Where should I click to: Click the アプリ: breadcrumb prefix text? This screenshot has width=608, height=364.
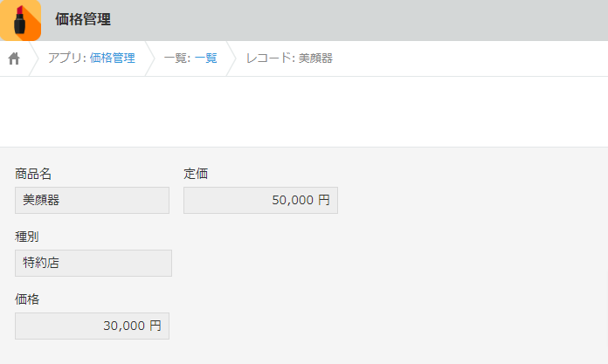[67, 58]
